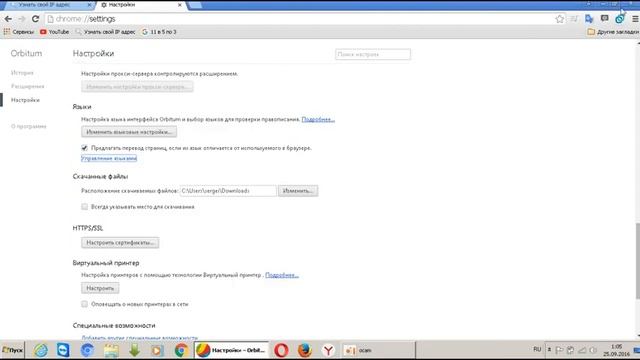The height and width of the screenshot is (360, 640).
Task: Show hidden tray icons arrow
Action: (x=549, y=350)
